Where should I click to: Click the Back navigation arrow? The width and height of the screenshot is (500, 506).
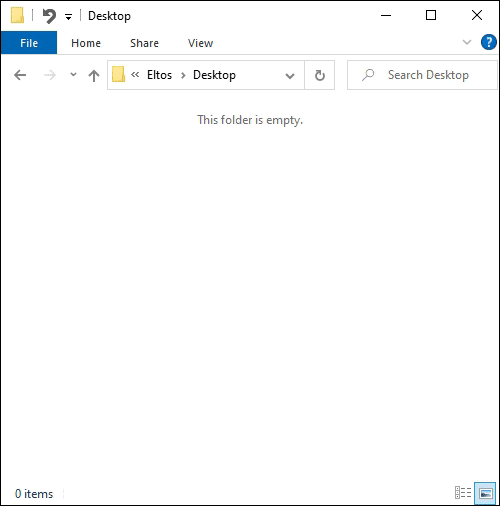(x=20, y=75)
